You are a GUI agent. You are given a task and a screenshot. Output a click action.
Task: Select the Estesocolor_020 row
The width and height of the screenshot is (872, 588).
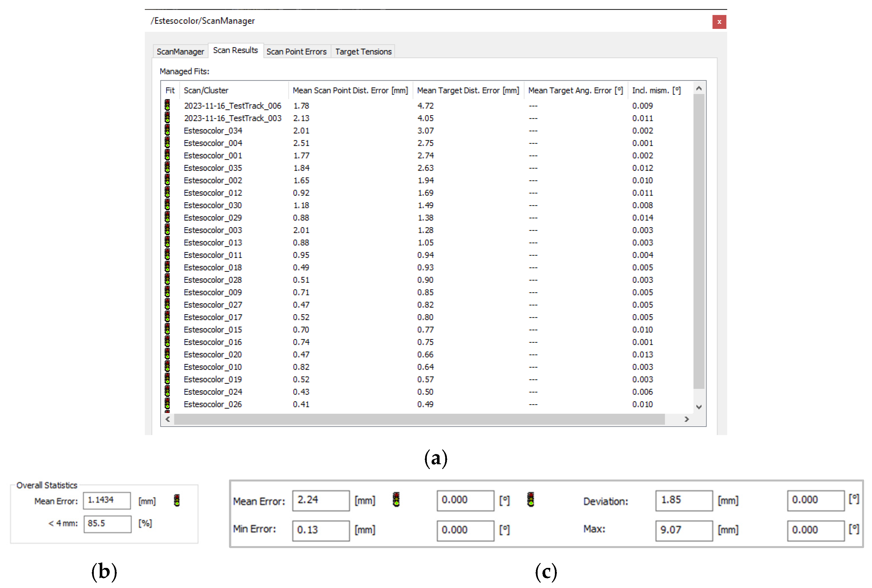pos(212,354)
